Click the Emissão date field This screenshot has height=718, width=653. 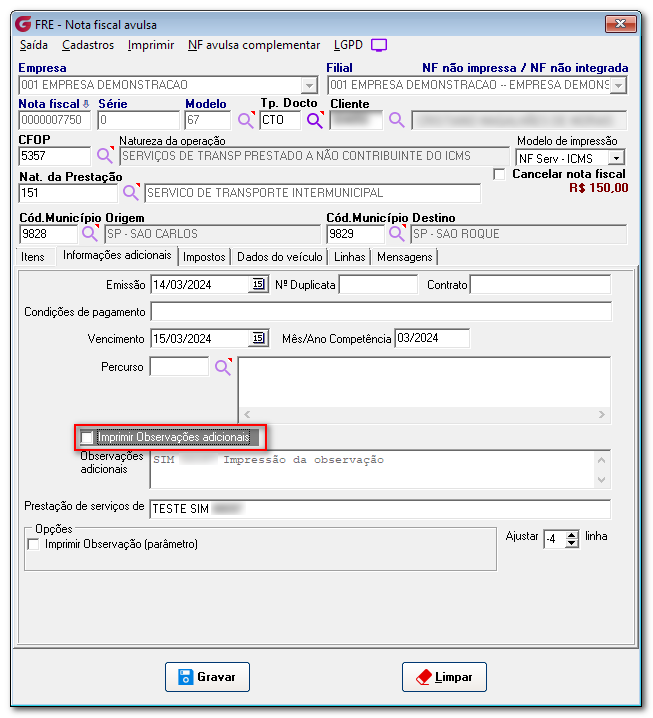pyautogui.click(x=200, y=285)
